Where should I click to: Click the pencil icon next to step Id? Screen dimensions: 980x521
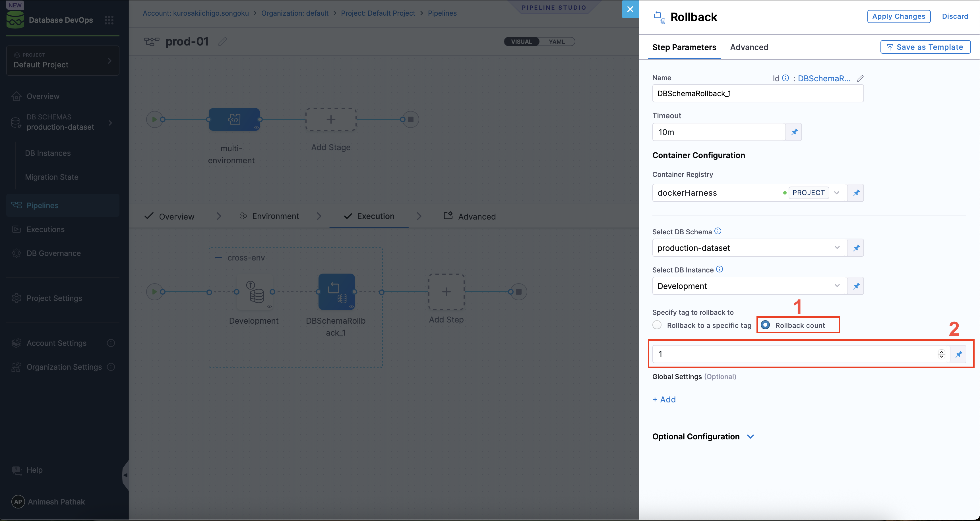[x=860, y=78]
